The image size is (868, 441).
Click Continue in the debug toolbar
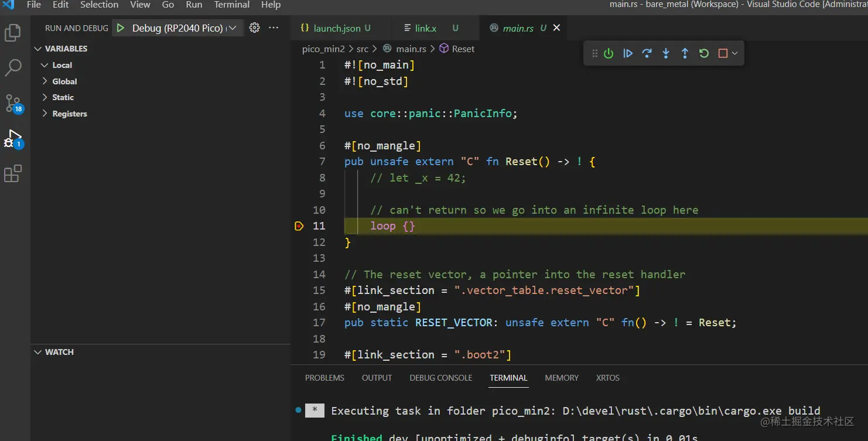pyautogui.click(x=628, y=53)
